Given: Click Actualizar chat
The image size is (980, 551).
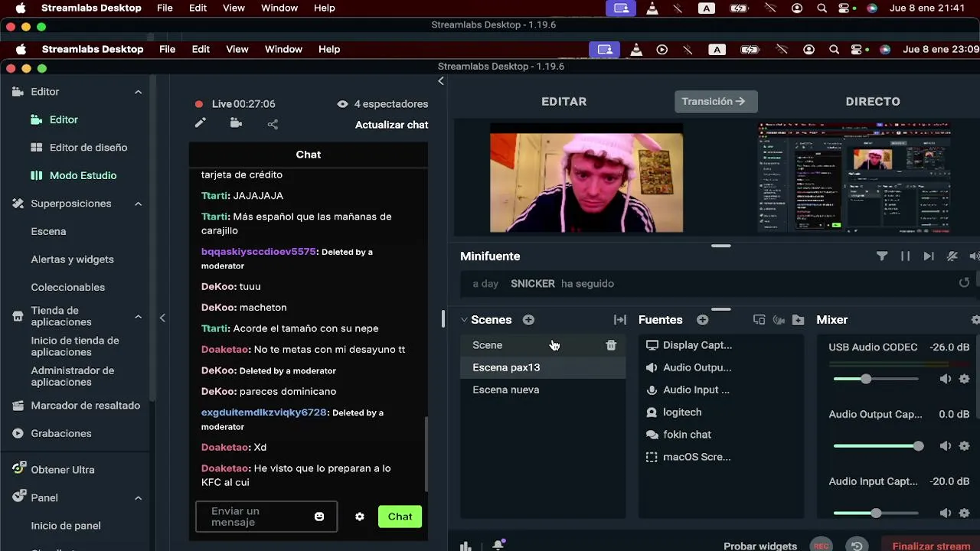Looking at the screenshot, I should coord(391,125).
